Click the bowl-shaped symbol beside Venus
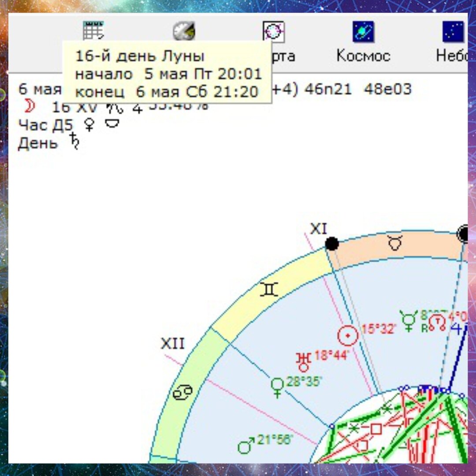Viewport: 476px width, 476px height. point(112,123)
